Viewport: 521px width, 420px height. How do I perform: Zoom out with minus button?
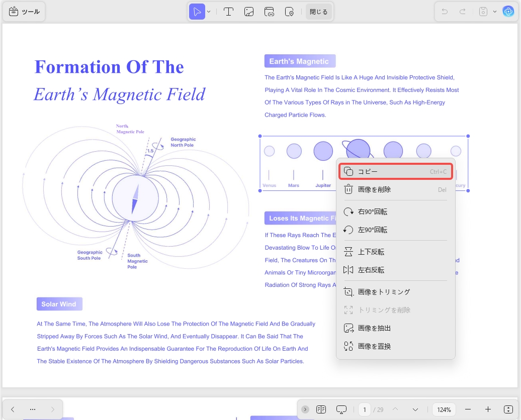pyautogui.click(x=468, y=409)
